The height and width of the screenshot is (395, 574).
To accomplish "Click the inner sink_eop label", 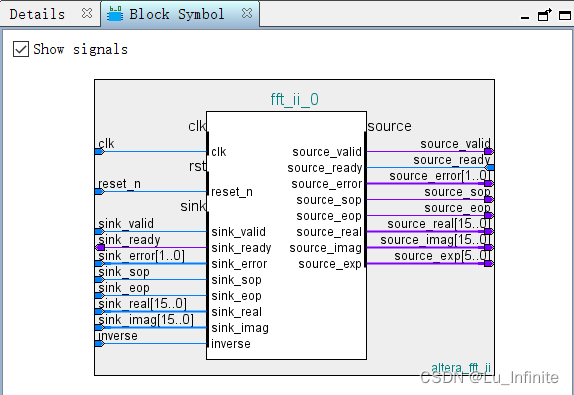I will click(236, 296).
